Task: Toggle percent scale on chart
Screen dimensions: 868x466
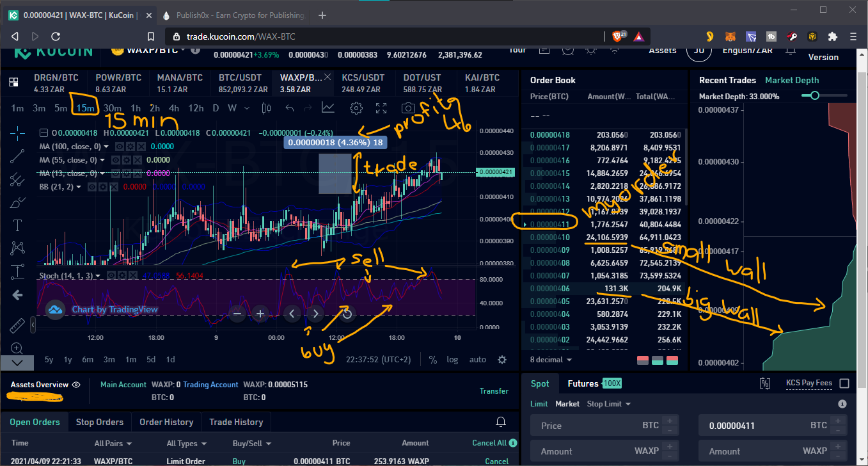Action: click(x=433, y=360)
